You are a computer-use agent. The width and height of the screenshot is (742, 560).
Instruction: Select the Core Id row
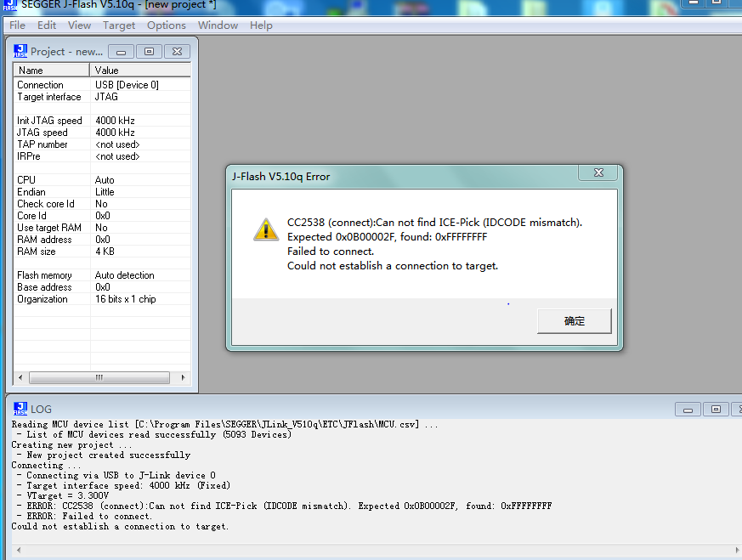(x=102, y=216)
